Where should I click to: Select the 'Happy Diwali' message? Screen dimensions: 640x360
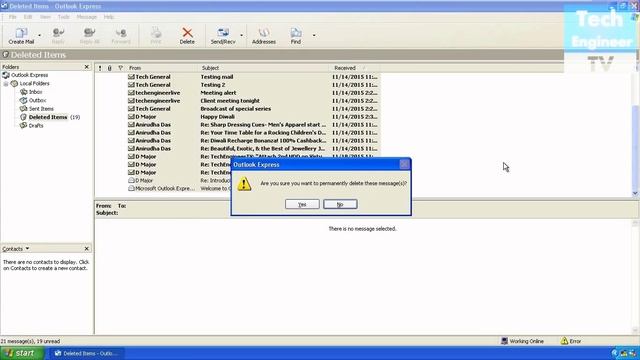click(238, 117)
